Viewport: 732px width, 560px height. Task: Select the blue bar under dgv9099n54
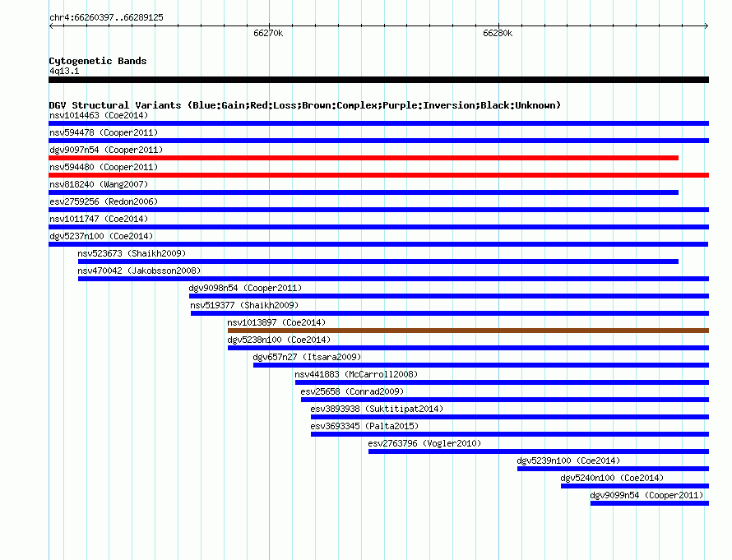click(650, 503)
